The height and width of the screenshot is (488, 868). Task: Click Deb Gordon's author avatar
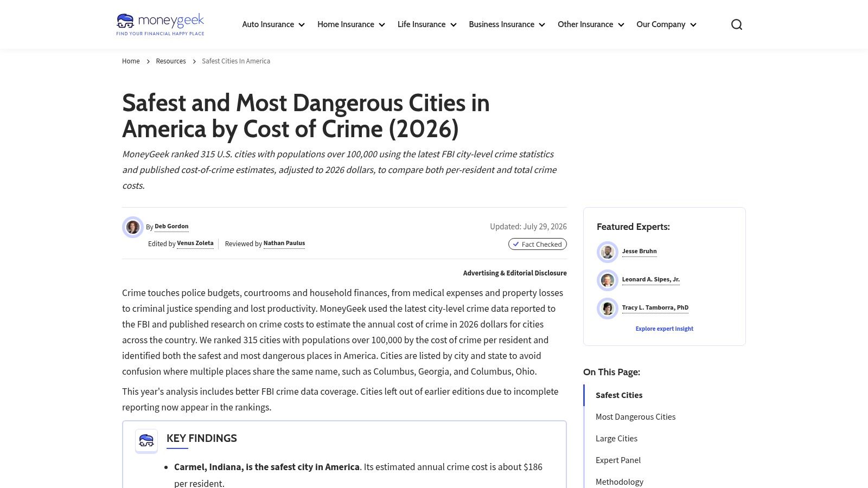pos(133,227)
